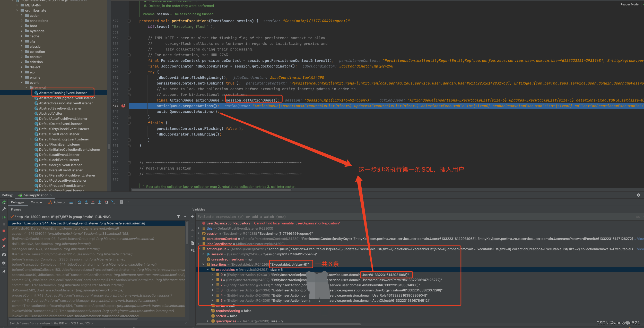644x328 pixels.
Task: Toggle breakpoint on line 344
Action: [x=123, y=106]
